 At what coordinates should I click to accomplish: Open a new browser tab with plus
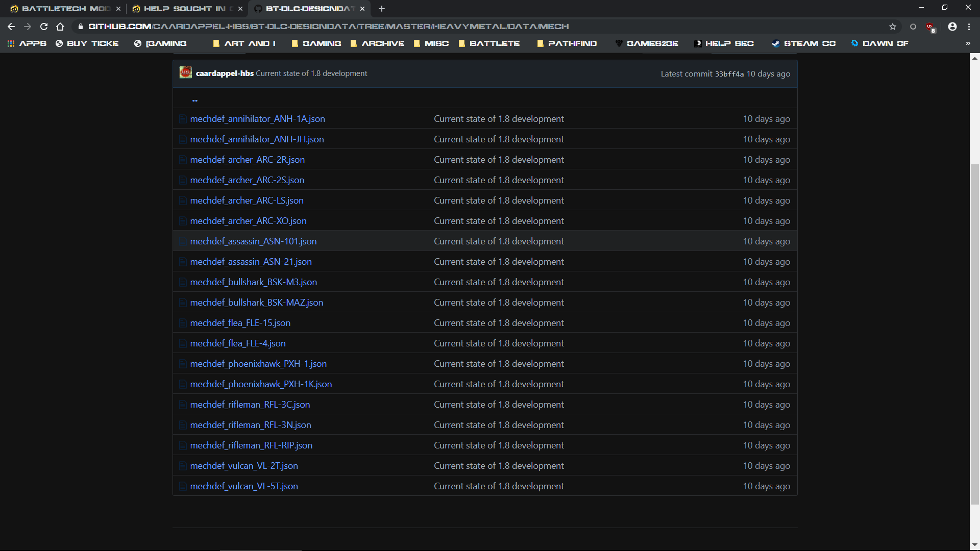point(382,9)
